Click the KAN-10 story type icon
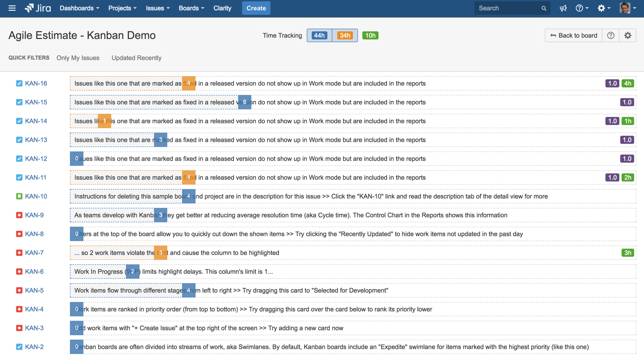The height and width of the screenshot is (358, 644). click(19, 196)
